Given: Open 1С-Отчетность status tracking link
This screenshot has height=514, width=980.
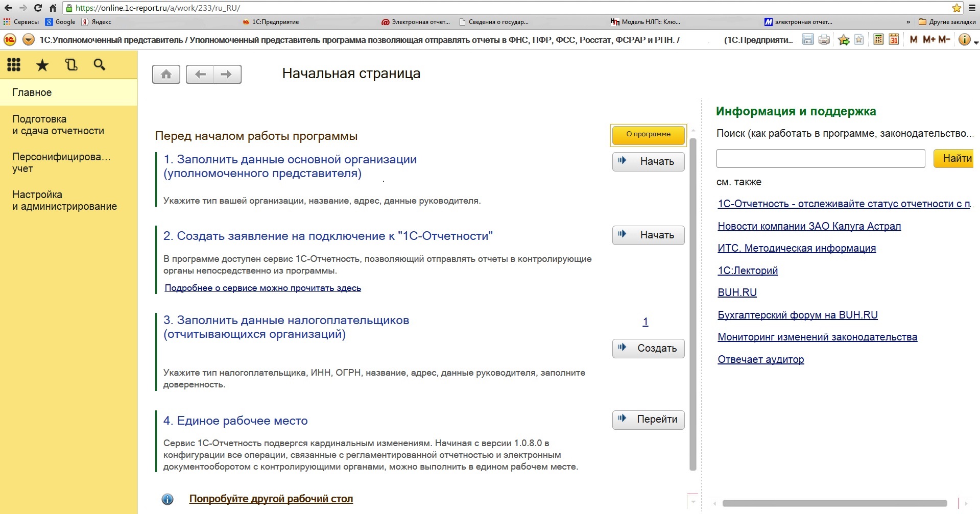Looking at the screenshot, I should point(844,204).
